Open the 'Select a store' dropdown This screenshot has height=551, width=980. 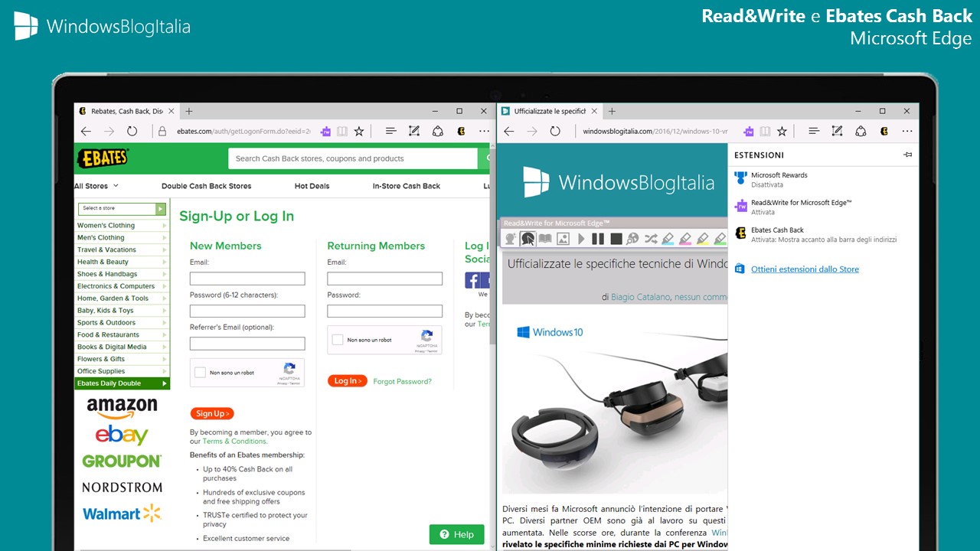pos(122,208)
